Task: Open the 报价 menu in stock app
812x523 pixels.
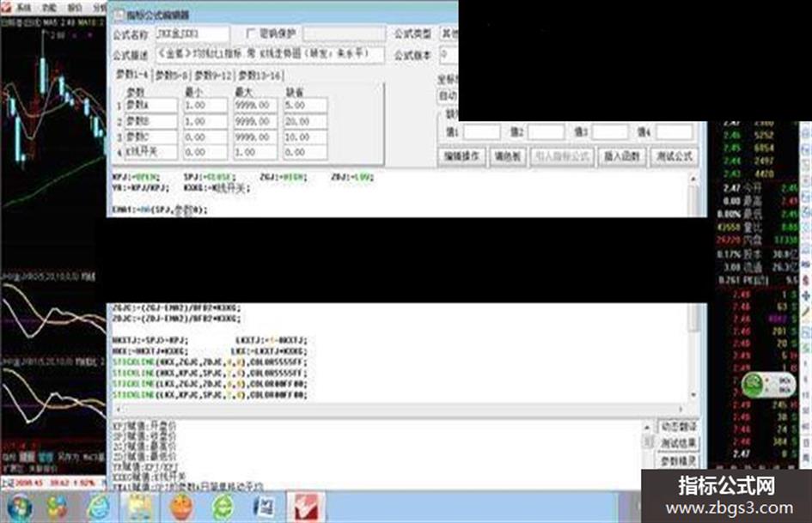Action: point(75,7)
